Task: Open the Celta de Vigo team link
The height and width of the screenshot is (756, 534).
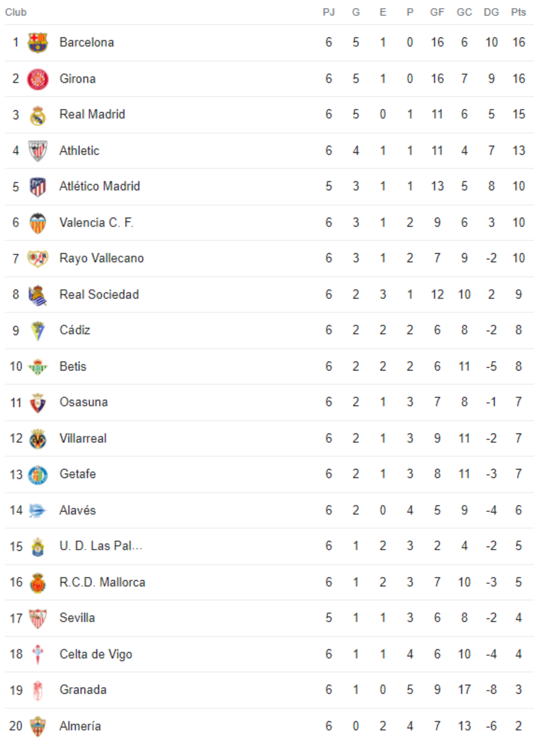Action: pos(96,654)
